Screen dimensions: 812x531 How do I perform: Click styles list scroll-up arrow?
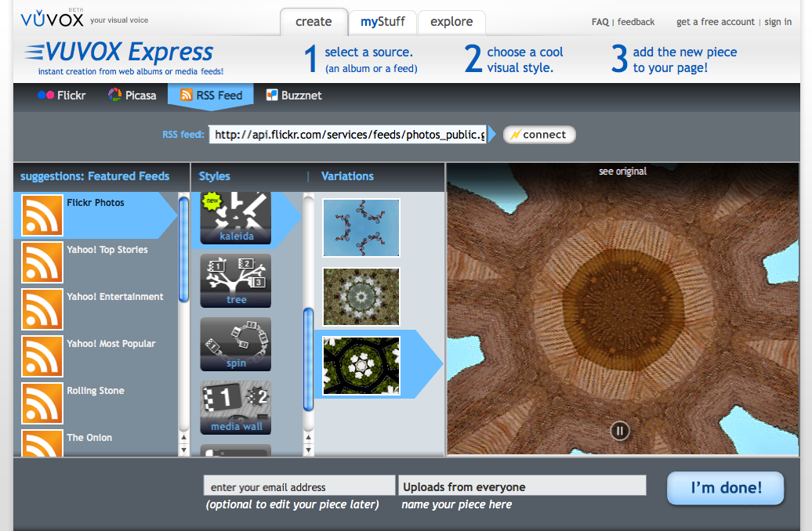[x=308, y=438]
